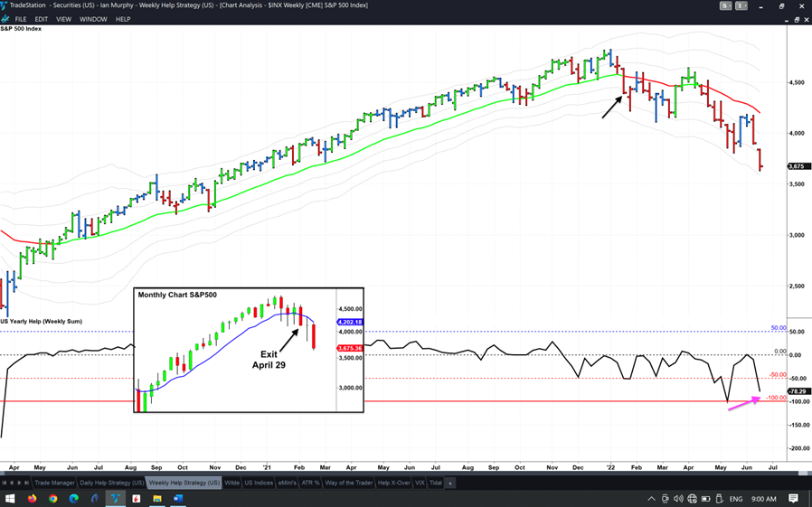This screenshot has width=812, height=507.
Task: Click the TradeStation taskbar icon
Action: [115, 498]
